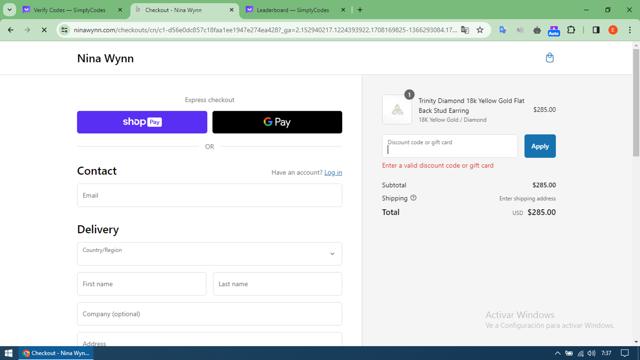The width and height of the screenshot is (640, 360).
Task: Click the taskbar network icon
Action: pyautogui.click(x=580, y=353)
